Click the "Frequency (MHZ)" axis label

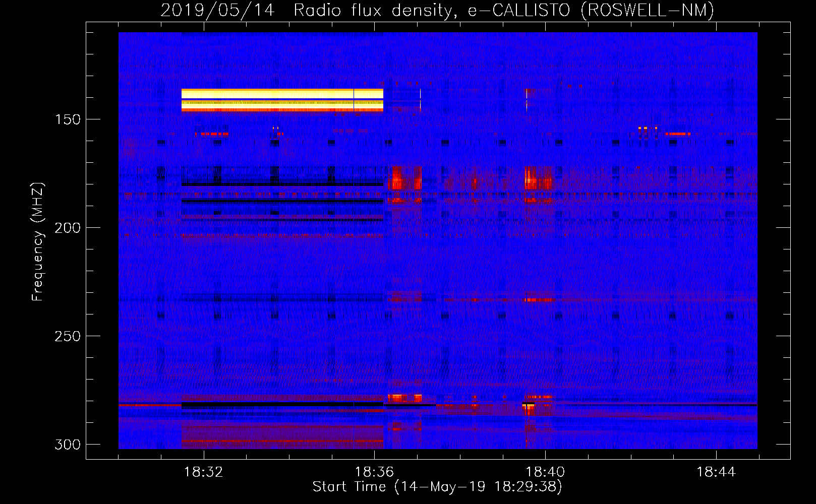(38, 241)
